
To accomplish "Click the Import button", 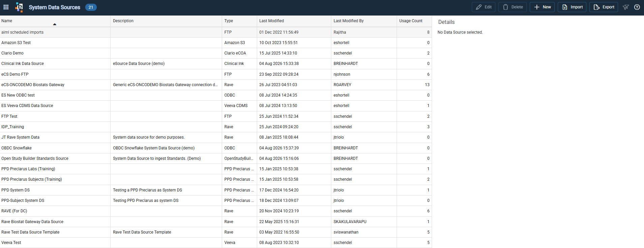I will click(572, 7).
